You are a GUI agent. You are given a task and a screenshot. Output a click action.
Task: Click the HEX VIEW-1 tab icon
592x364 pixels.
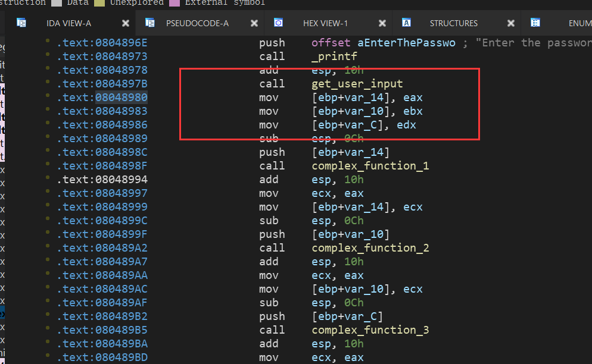278,23
